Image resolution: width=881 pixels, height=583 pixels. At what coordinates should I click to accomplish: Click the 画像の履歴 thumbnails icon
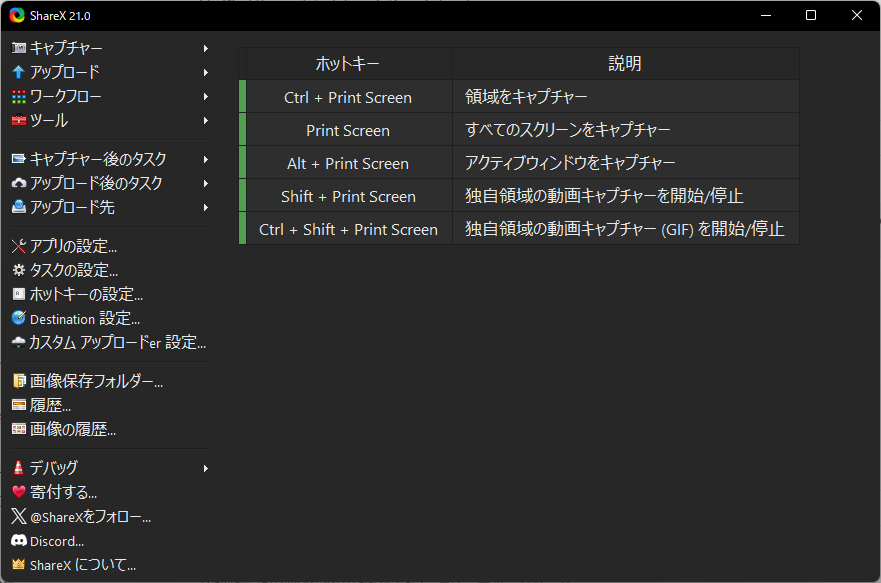tap(19, 430)
